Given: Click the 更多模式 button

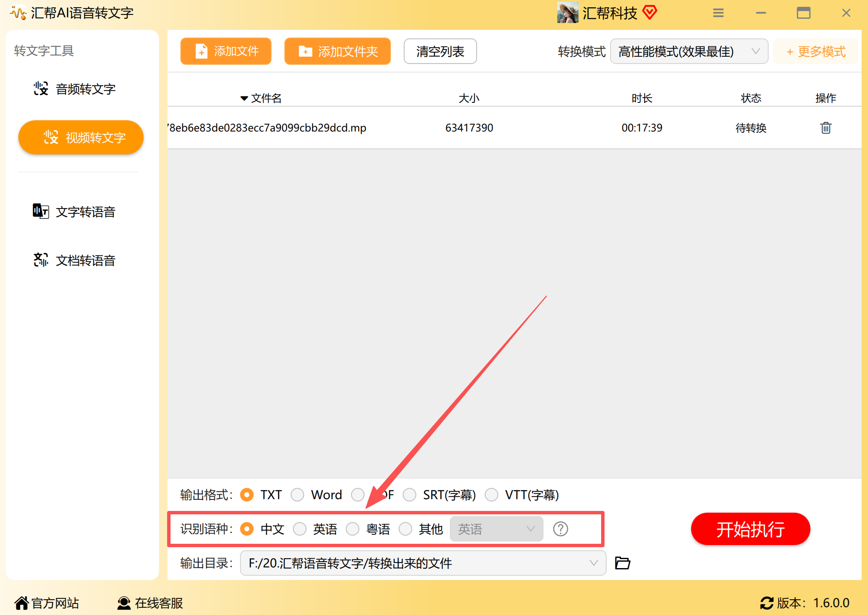Looking at the screenshot, I should [816, 52].
